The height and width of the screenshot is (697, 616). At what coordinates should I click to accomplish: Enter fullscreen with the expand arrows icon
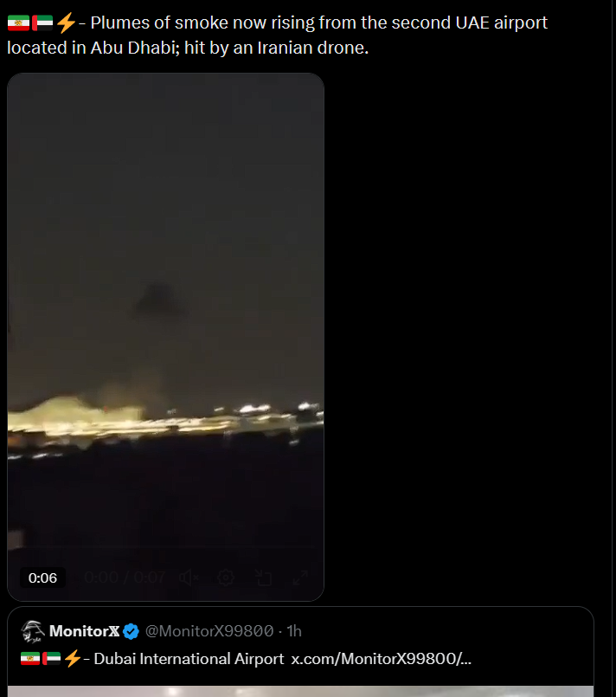300,578
